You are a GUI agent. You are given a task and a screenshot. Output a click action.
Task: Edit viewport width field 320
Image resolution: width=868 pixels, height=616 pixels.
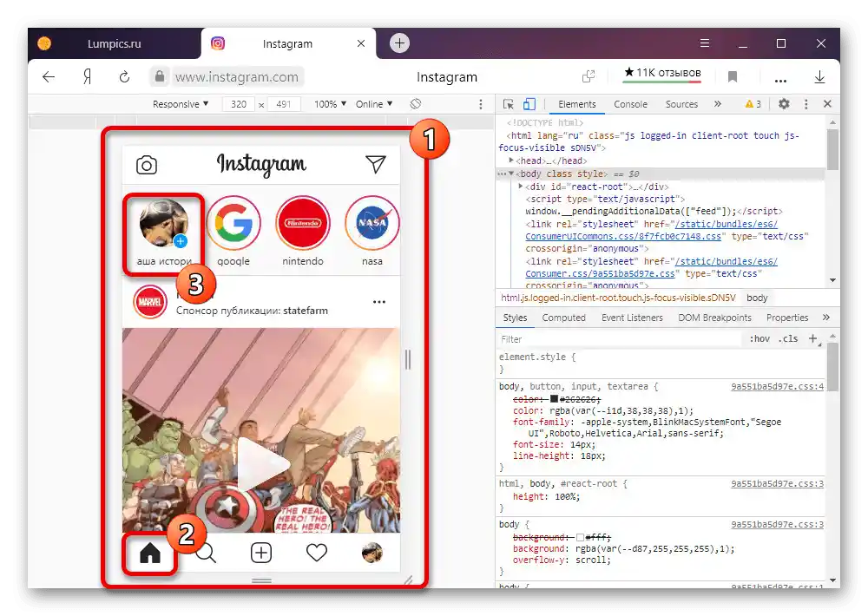[239, 104]
